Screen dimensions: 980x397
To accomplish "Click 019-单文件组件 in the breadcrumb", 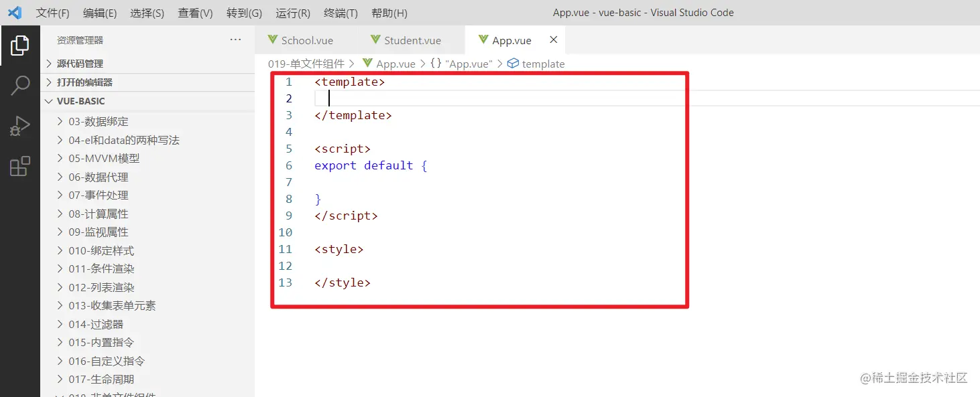I will pos(306,64).
